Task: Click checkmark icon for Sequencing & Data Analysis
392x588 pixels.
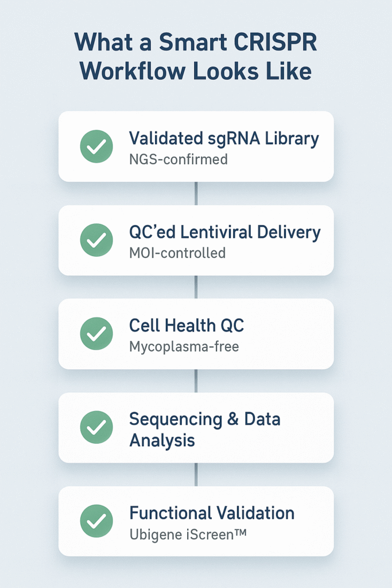Action: [96, 427]
